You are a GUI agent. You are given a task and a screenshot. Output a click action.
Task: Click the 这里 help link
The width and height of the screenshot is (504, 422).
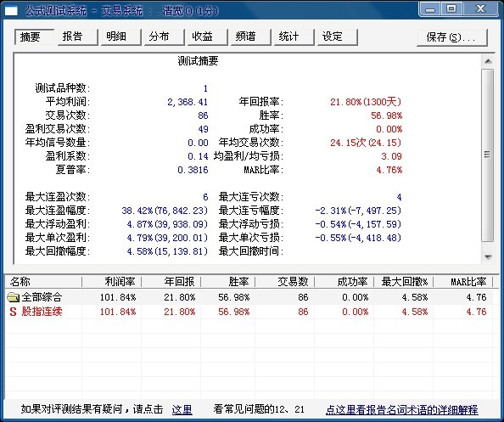(182, 409)
